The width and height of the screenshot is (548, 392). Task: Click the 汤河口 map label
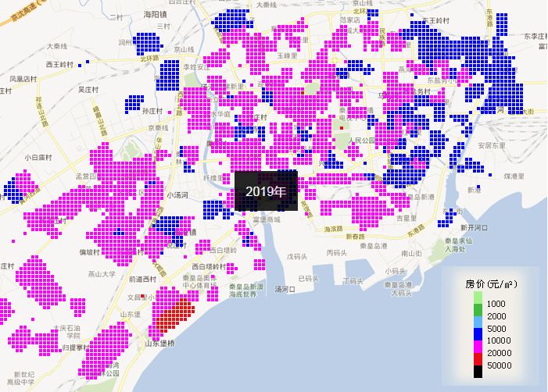(285, 289)
